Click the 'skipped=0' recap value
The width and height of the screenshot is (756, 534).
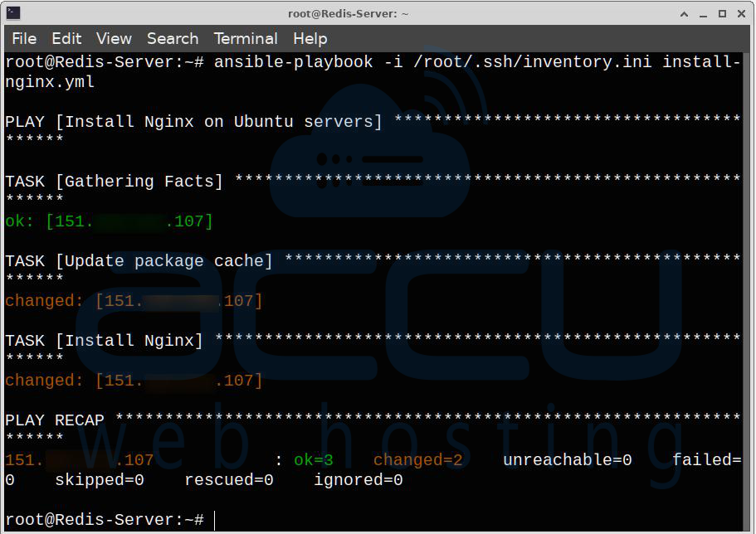click(100, 480)
